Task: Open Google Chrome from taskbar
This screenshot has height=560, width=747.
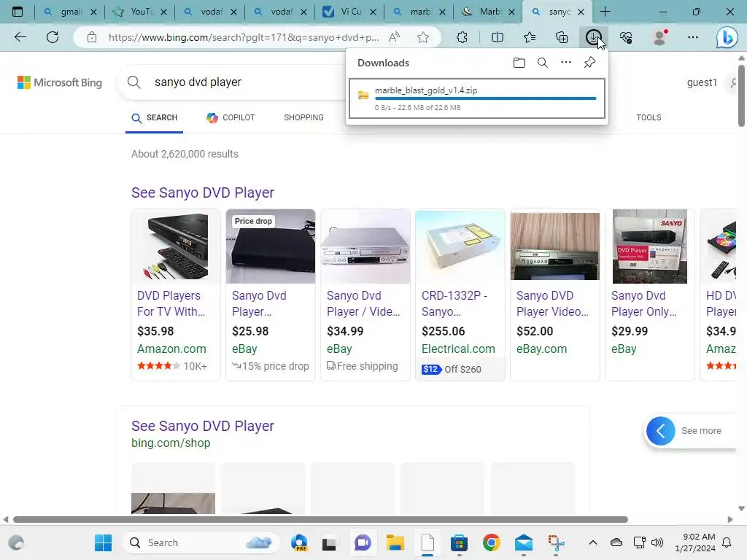Action: 491,542
